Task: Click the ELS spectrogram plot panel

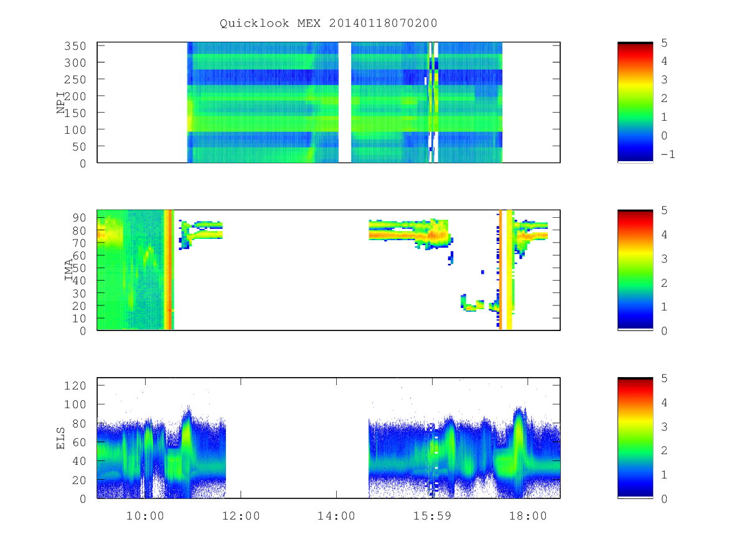Action: (329, 438)
